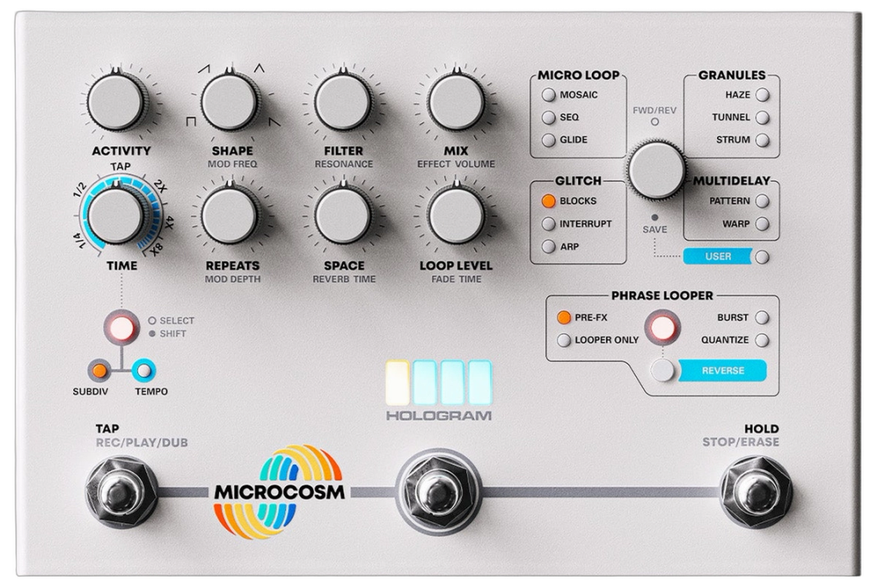Image resolution: width=877 pixels, height=588 pixels.
Task: Select the MOSAIC micro loop LED
Action: pos(548,95)
